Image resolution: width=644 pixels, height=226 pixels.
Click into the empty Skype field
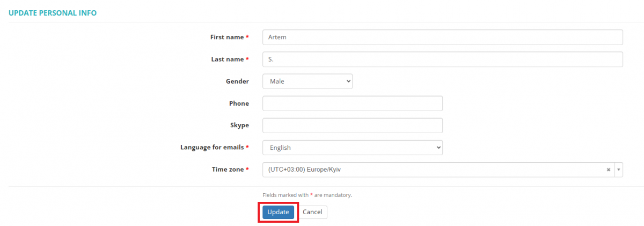coord(353,126)
